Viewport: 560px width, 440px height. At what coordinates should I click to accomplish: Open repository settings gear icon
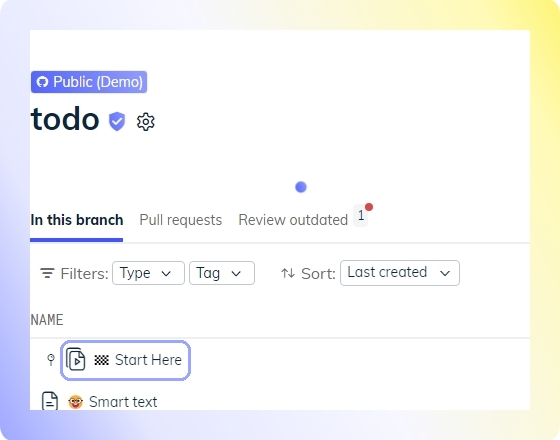coord(146,122)
